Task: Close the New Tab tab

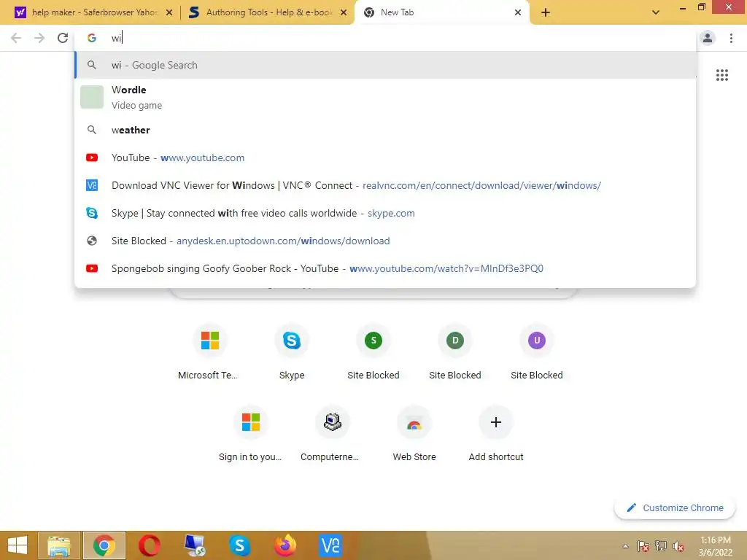Action: coord(518,12)
